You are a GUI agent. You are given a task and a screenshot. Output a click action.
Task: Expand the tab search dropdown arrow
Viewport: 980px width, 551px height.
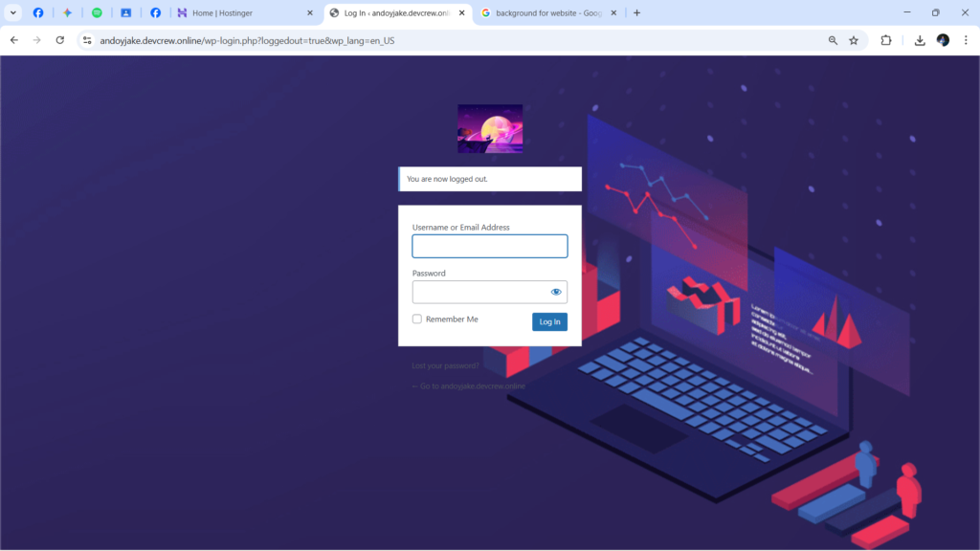point(13,12)
